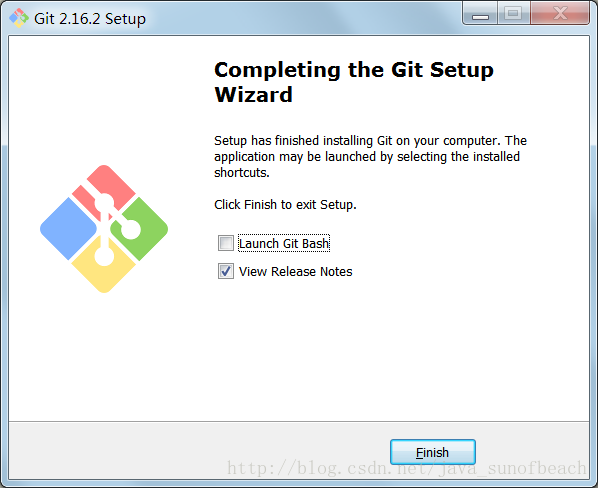Image resolution: width=598 pixels, height=488 pixels.
Task: Click the large Git logo graphic
Action: (x=104, y=229)
